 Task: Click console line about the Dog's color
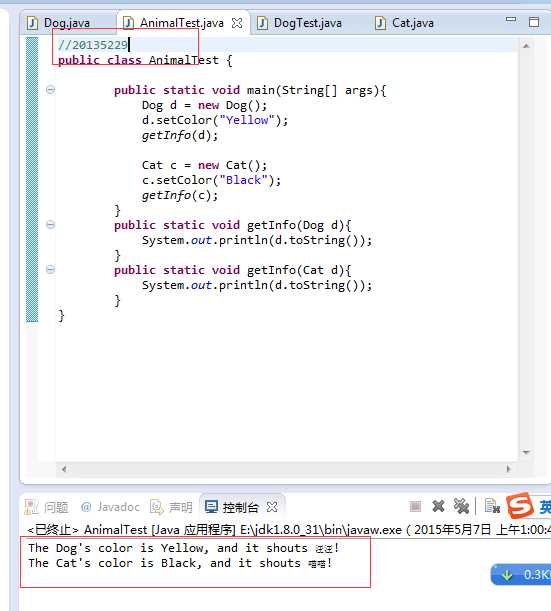tap(184, 548)
